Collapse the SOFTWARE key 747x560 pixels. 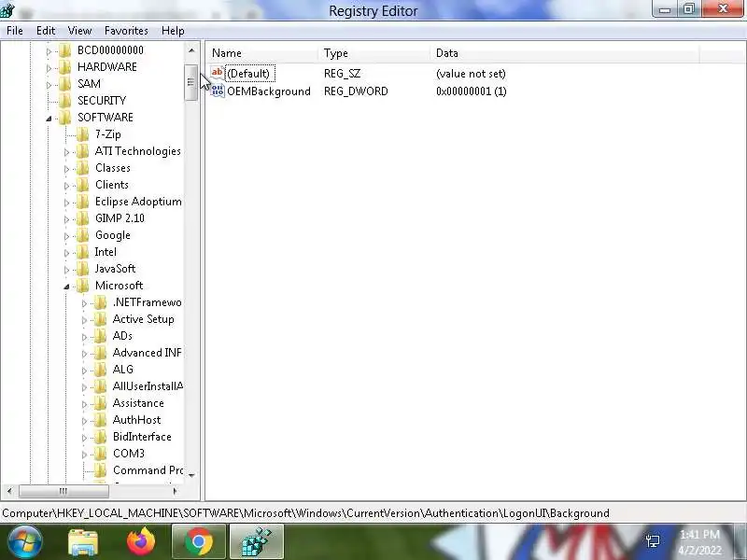coord(49,119)
